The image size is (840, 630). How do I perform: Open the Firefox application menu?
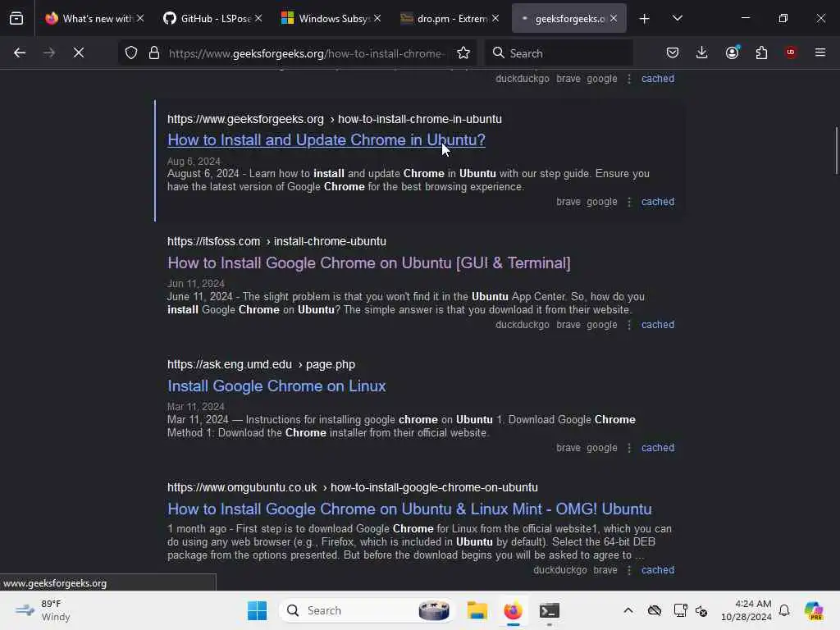[820, 52]
